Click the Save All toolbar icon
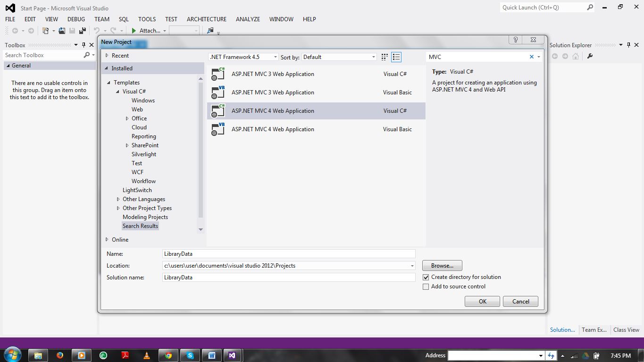The image size is (644, 362). click(82, 31)
